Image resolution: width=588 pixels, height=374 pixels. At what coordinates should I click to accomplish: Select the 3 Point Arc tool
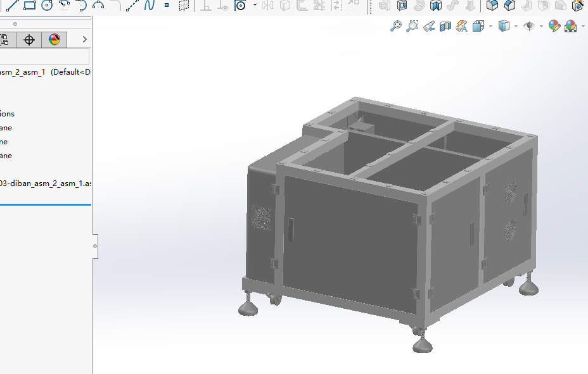98,5
